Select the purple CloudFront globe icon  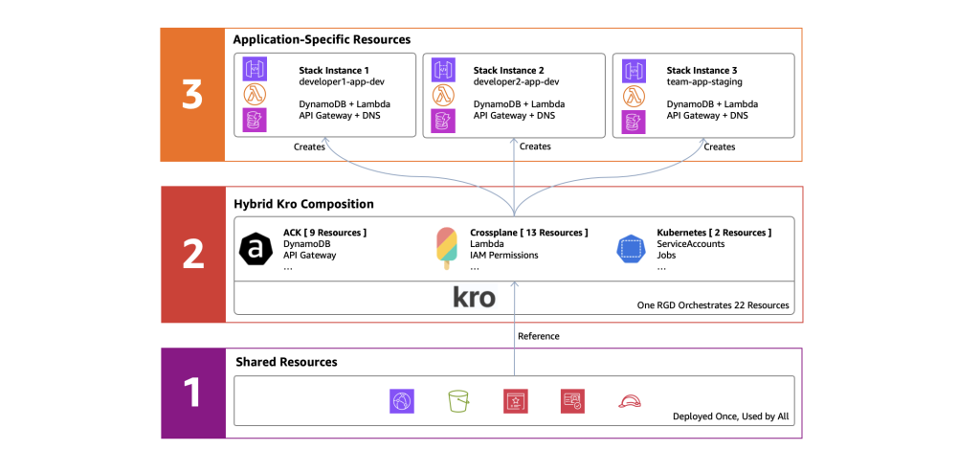click(x=402, y=400)
